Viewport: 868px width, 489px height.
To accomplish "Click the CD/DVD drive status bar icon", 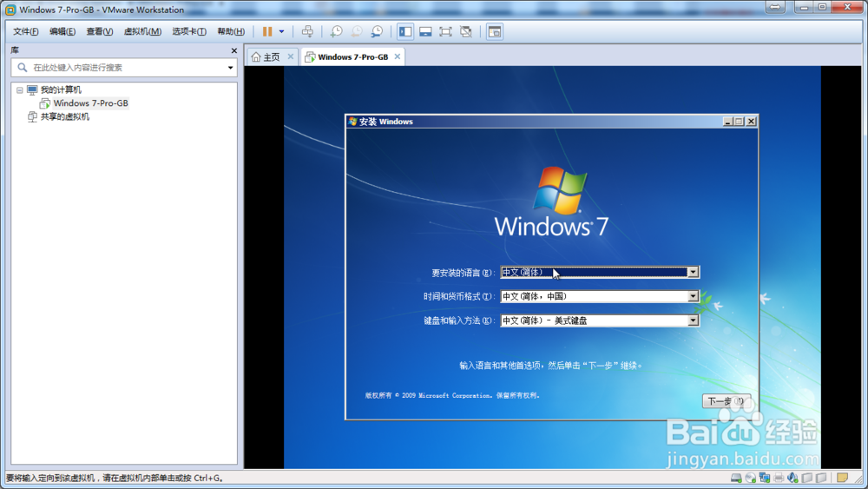I will point(751,478).
